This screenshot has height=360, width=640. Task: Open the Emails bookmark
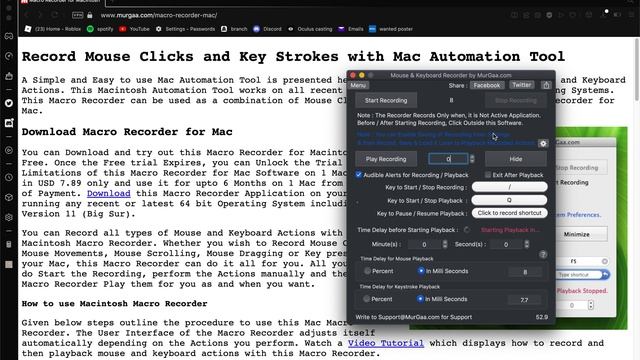(x=351, y=29)
